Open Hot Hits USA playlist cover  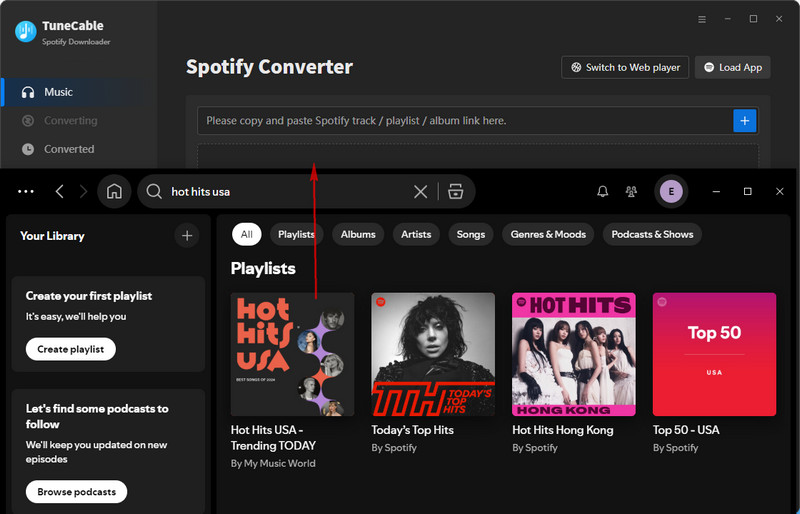pos(292,354)
